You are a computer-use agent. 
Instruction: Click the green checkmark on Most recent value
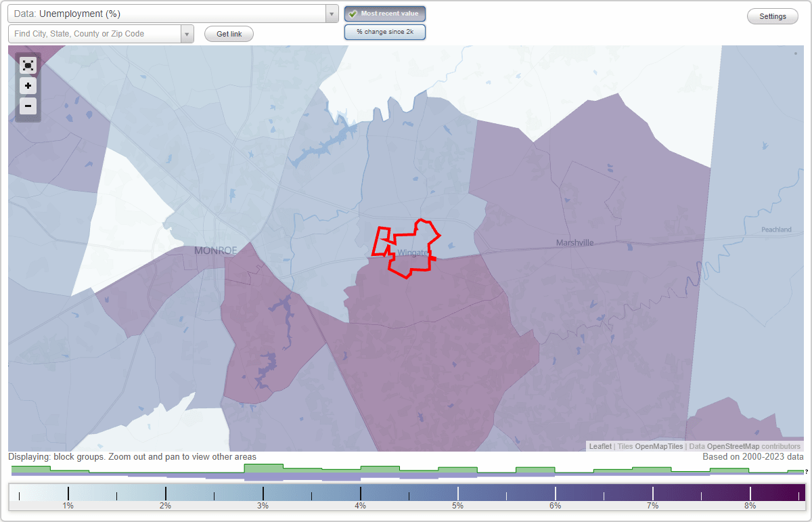(x=353, y=13)
